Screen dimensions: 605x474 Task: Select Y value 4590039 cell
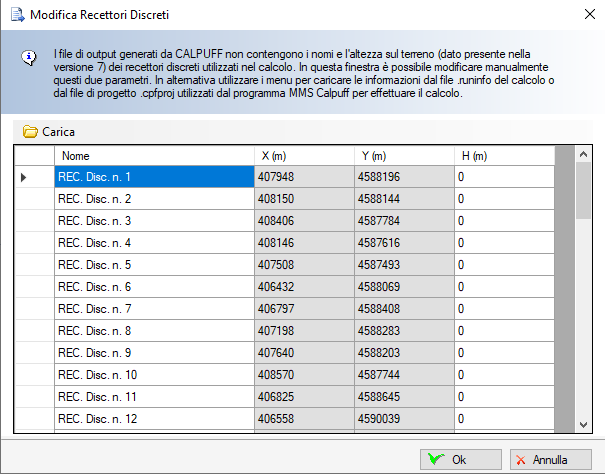403,419
